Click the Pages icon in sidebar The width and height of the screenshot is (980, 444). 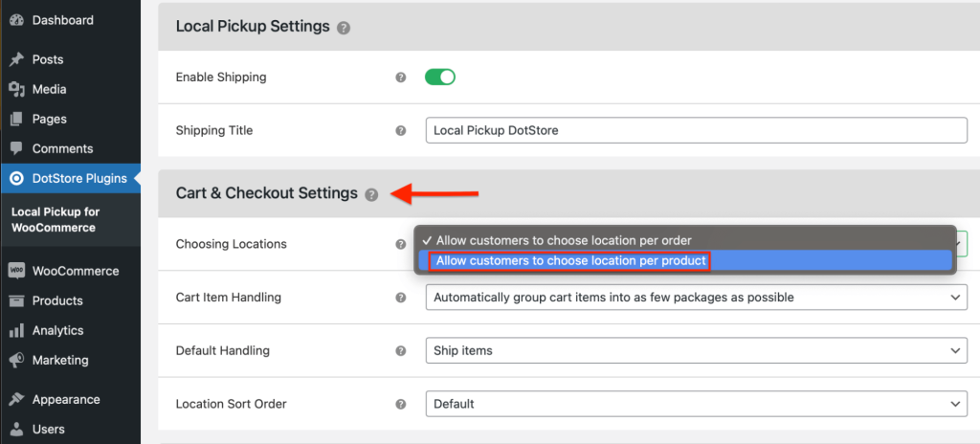coord(17,119)
